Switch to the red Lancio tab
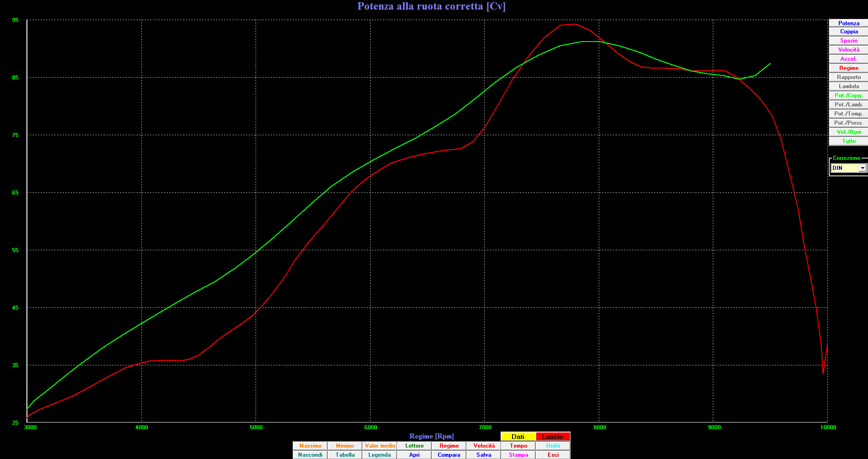This screenshot has width=868, height=459. coord(553,437)
